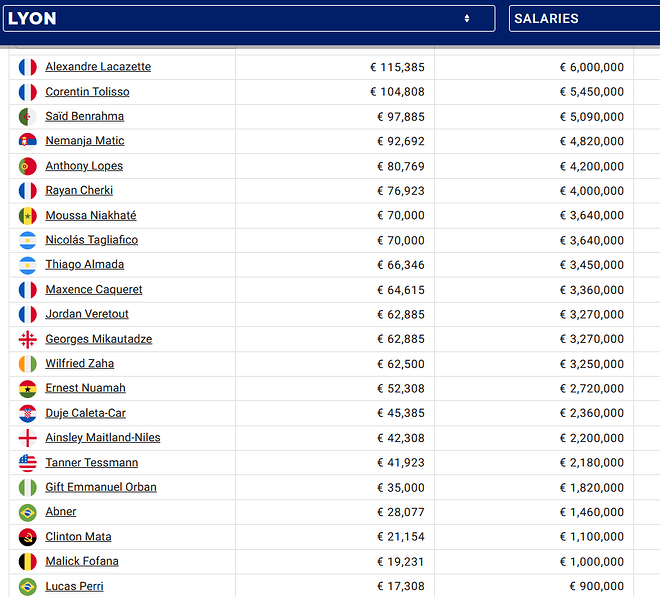Click the France flag beside Rayan Cherki
Viewport: 660px width, 597px height.
28,191
